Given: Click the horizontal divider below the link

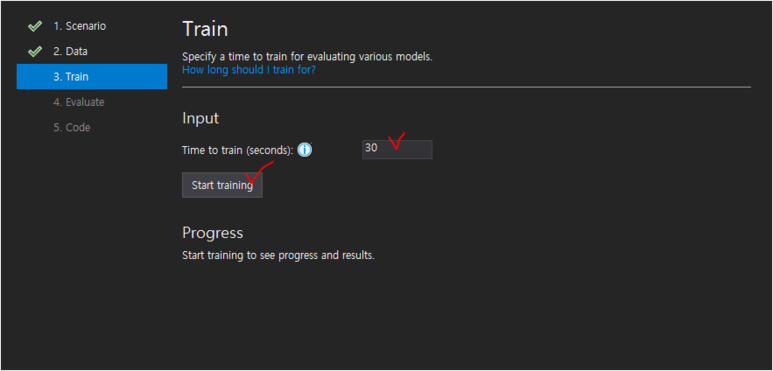Looking at the screenshot, I should coord(466,87).
